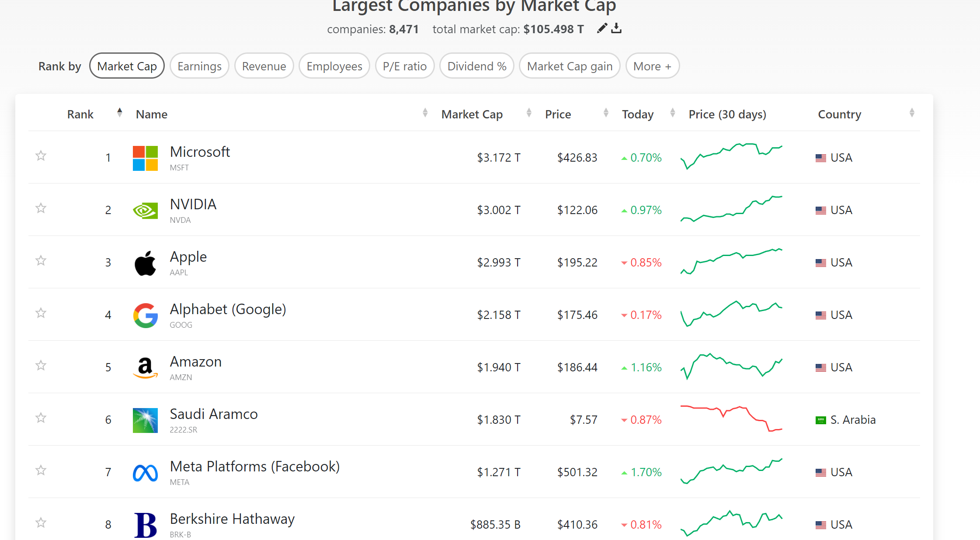Click the MSFT ticker symbol
The height and width of the screenshot is (540, 980).
(x=179, y=168)
